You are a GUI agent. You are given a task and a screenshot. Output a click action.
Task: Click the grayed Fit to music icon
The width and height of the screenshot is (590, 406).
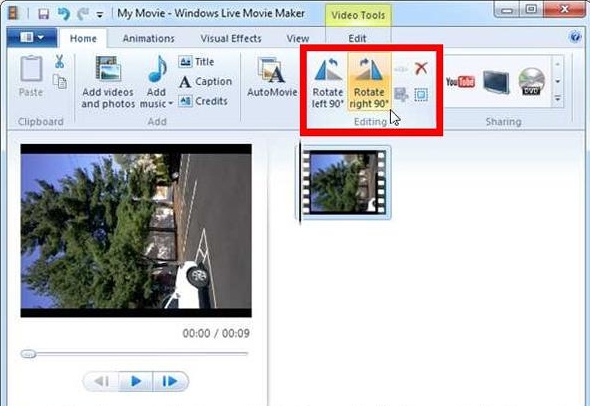pyautogui.click(x=401, y=69)
